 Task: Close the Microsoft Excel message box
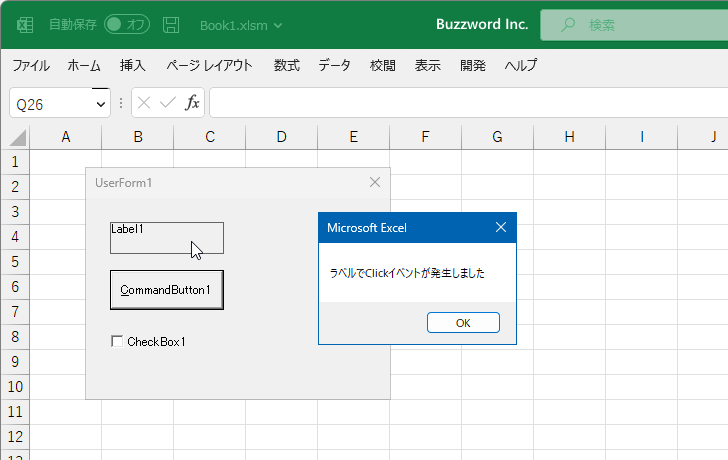501,227
